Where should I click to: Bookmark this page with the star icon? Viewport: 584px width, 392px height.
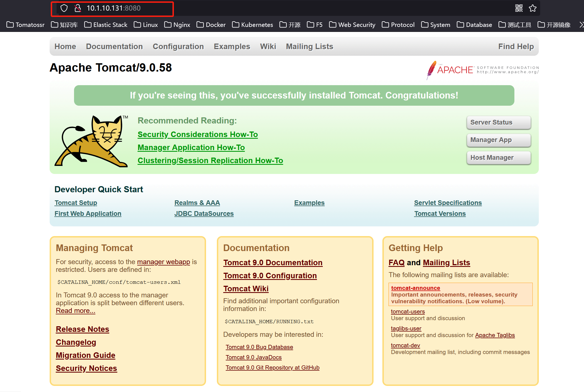click(533, 8)
